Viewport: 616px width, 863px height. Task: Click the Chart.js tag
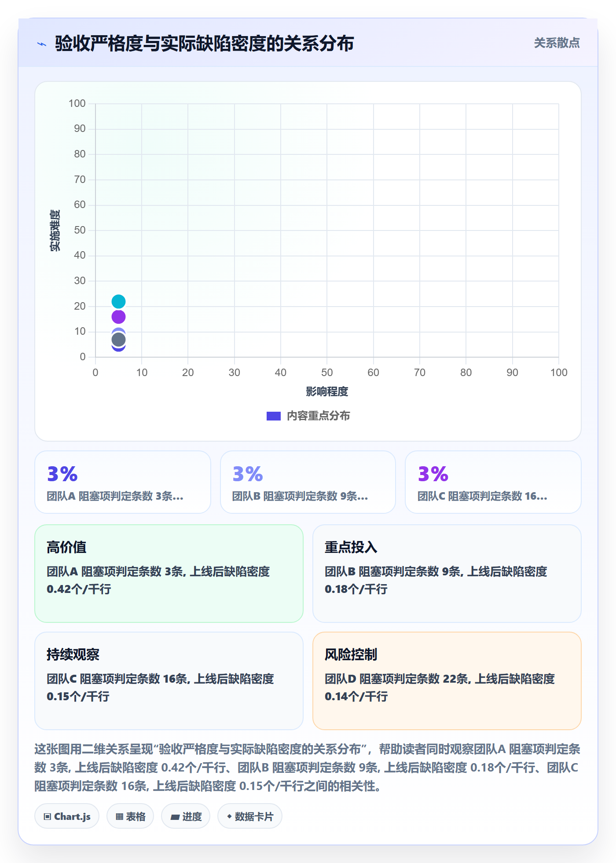click(67, 816)
